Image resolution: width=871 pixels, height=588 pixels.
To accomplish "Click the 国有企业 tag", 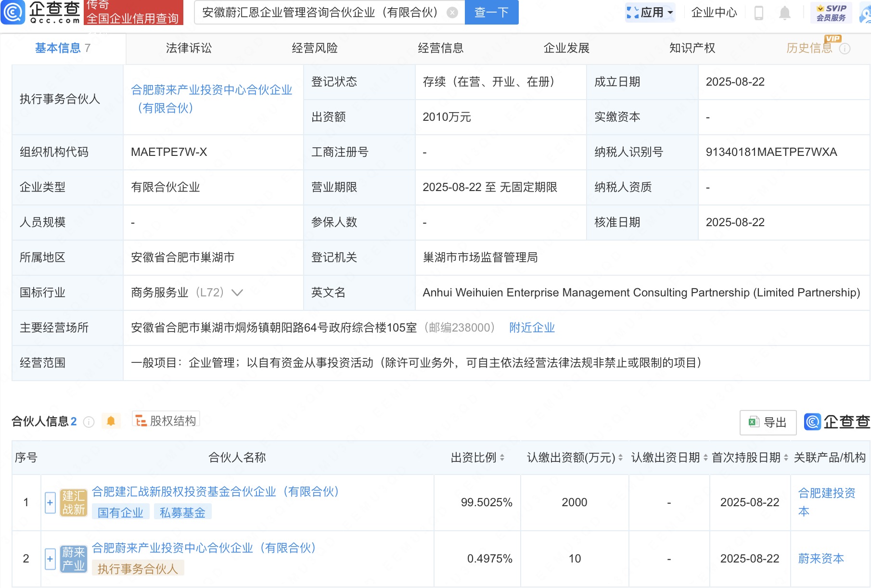I will [x=121, y=513].
